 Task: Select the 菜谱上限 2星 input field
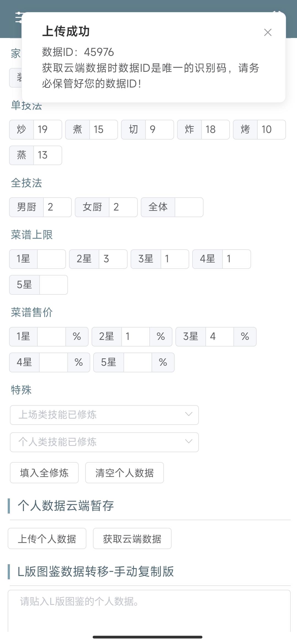click(113, 259)
